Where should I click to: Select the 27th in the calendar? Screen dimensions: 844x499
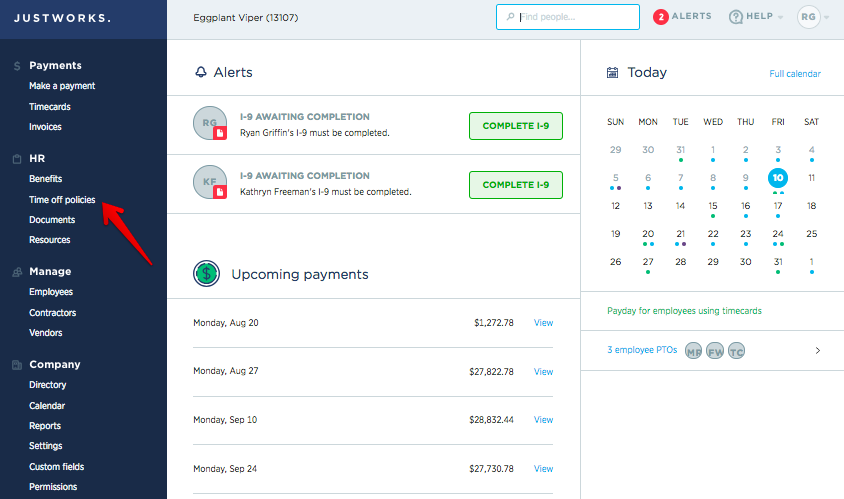click(x=648, y=262)
